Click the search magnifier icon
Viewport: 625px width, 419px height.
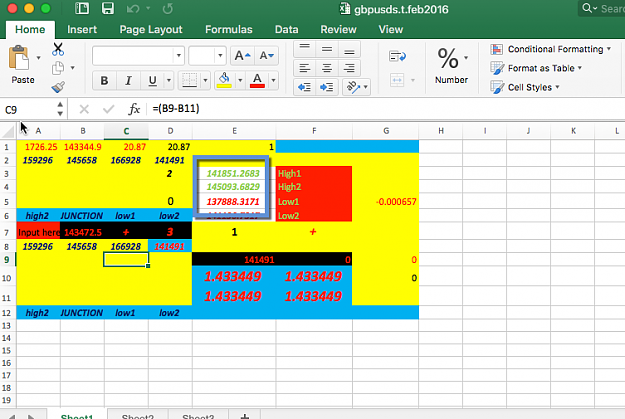(587, 8)
